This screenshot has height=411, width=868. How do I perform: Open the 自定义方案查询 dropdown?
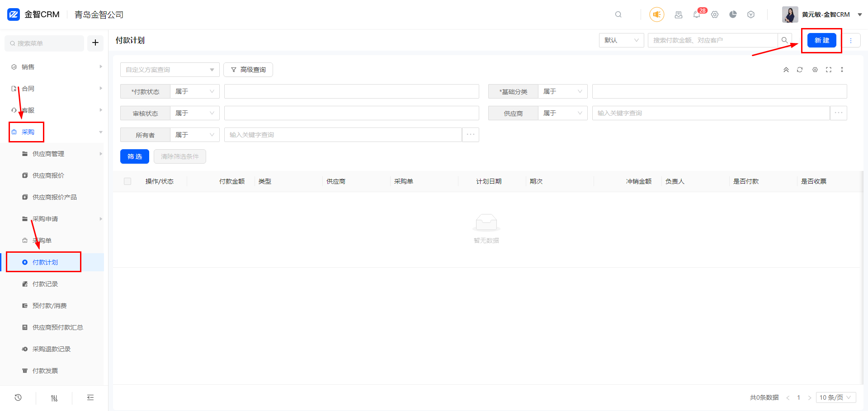coord(170,70)
